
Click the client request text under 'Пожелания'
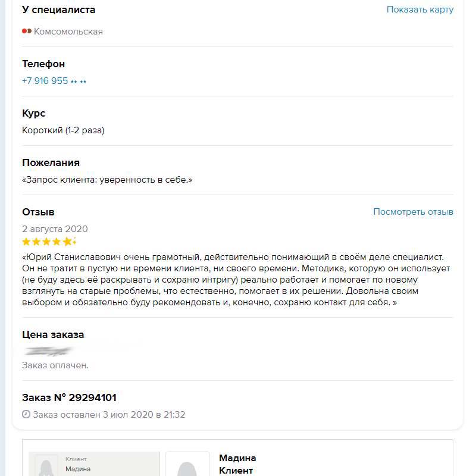click(107, 179)
